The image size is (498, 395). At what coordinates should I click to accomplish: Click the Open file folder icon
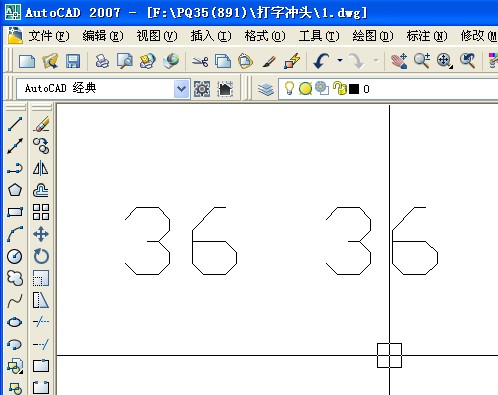pos(50,61)
